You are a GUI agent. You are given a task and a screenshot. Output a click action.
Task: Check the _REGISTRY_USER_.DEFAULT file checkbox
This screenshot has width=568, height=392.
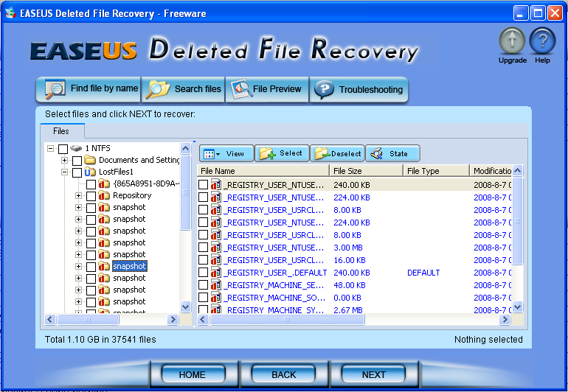coord(203,273)
